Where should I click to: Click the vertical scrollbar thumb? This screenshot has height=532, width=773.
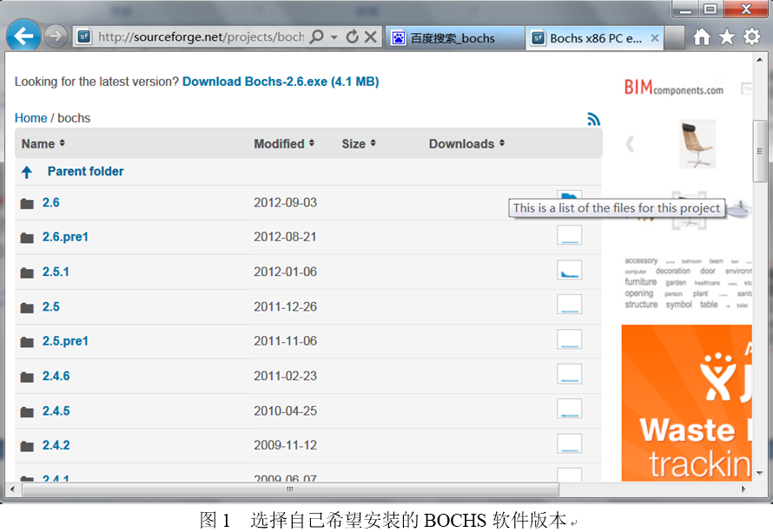(x=759, y=151)
